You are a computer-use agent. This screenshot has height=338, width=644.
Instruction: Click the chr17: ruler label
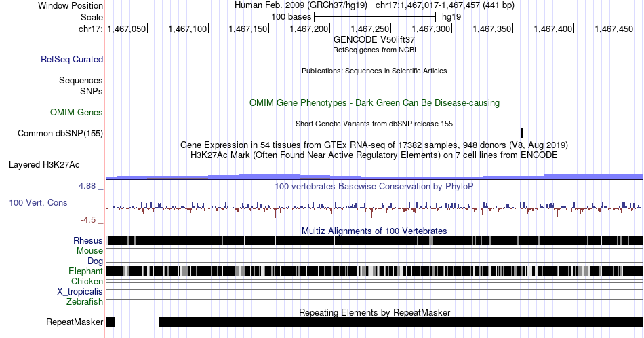[x=91, y=29]
